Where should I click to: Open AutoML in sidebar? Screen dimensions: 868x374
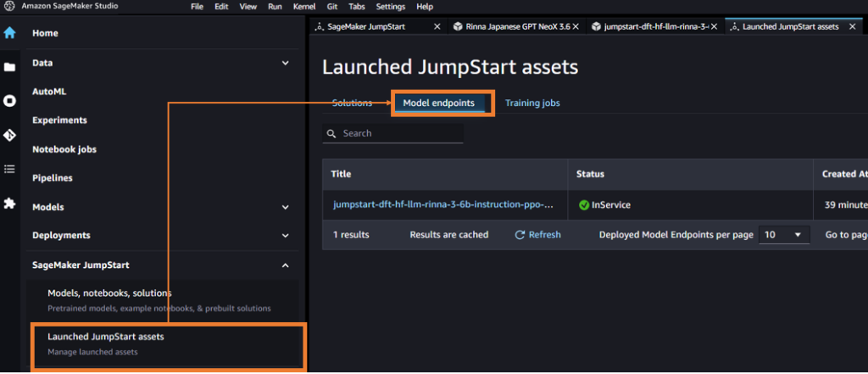pos(49,92)
